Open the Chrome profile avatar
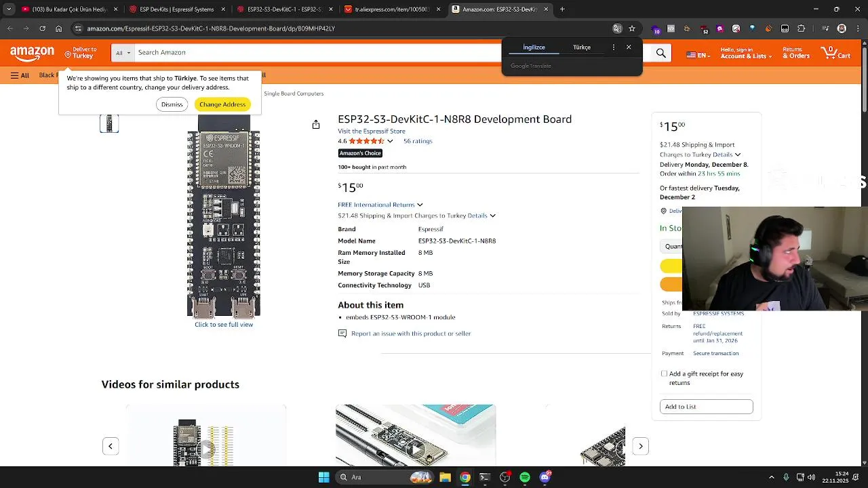Viewport: 868px width, 488px height. (842, 28)
